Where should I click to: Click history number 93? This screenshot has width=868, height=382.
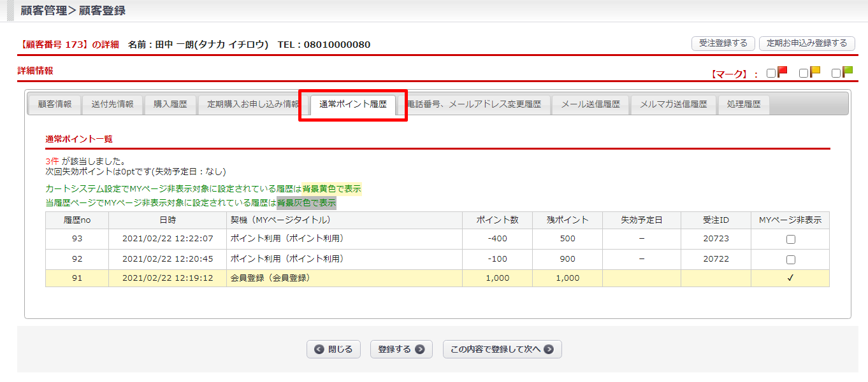[77, 239]
